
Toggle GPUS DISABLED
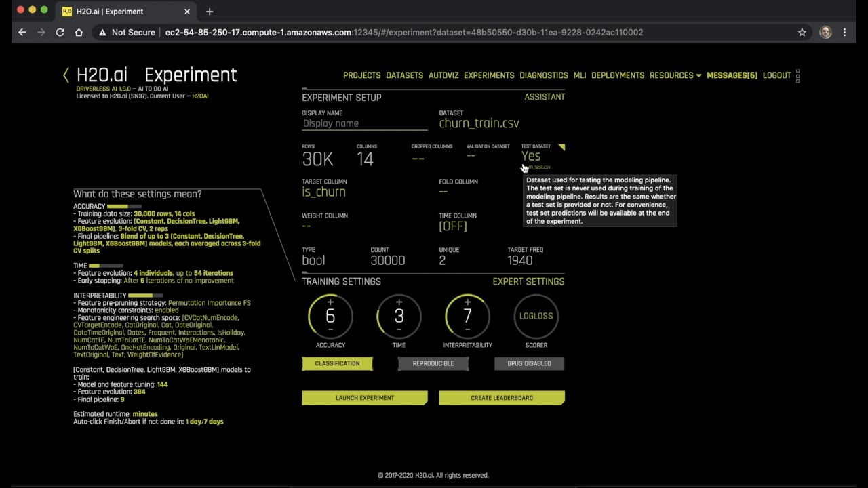click(x=529, y=363)
